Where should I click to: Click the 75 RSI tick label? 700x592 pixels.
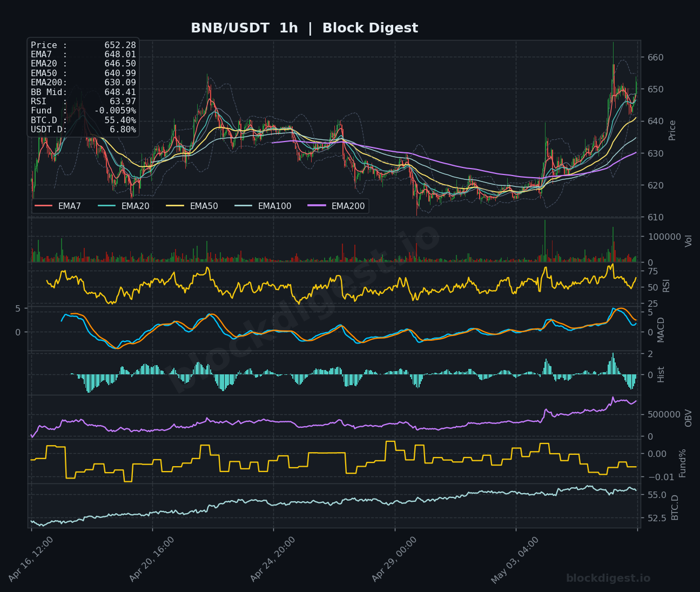click(652, 271)
